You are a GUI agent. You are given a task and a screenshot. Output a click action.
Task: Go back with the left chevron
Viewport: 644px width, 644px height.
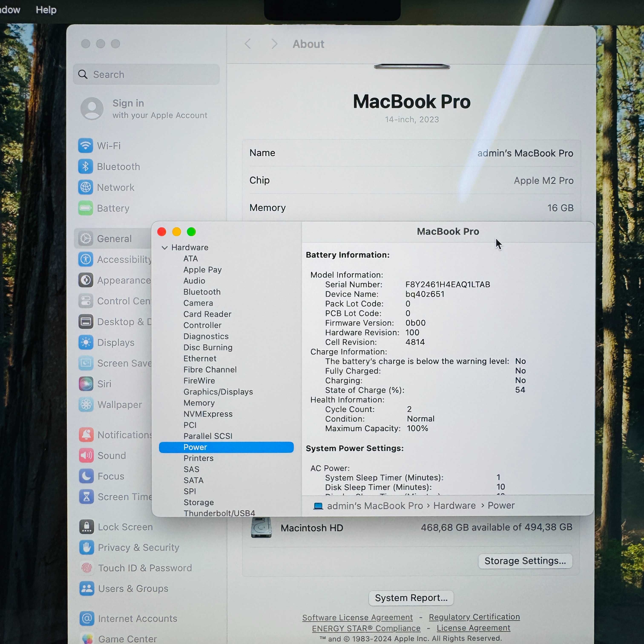(x=248, y=44)
